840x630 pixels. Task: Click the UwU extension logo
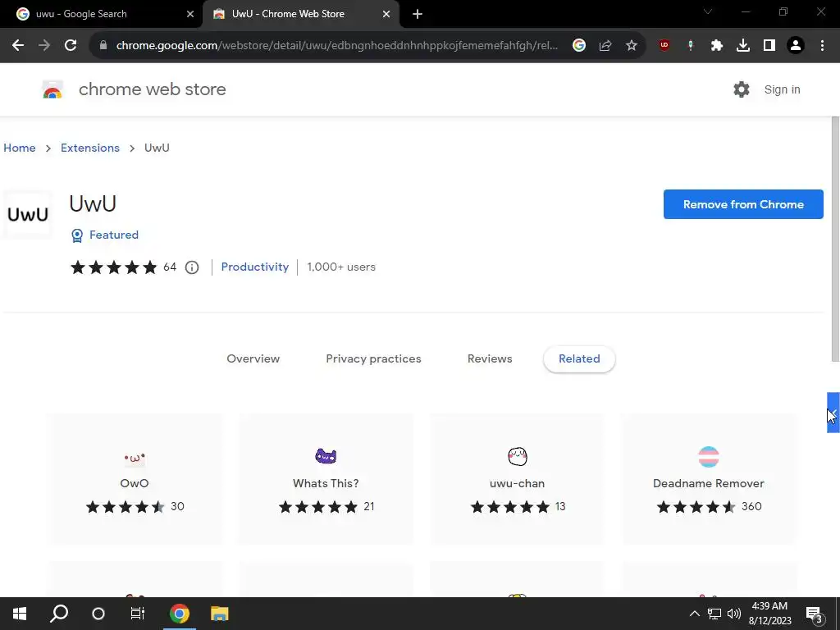(x=28, y=214)
